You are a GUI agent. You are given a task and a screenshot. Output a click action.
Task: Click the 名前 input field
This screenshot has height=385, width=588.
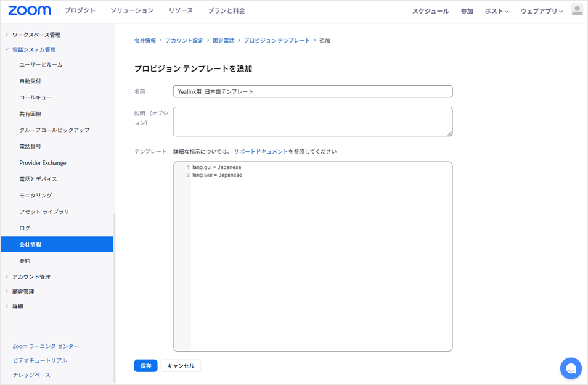[x=312, y=91]
